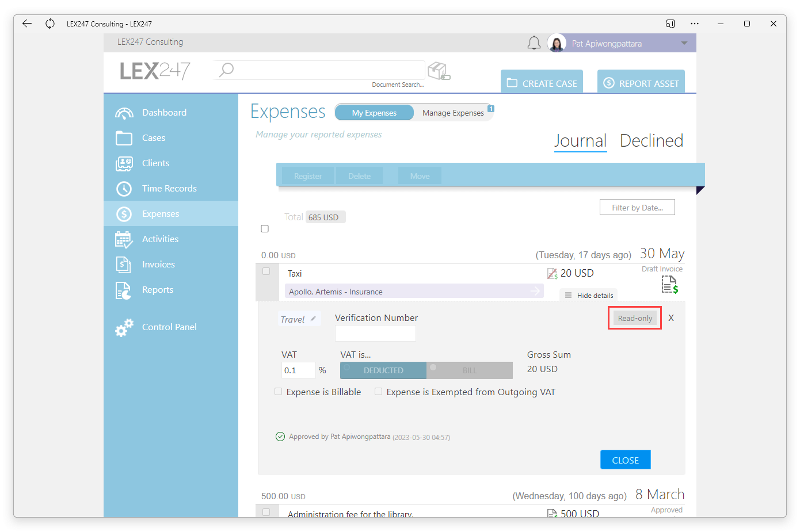The width and height of the screenshot is (800, 532).
Task: Click the 30 May date heading
Action: coord(662,254)
